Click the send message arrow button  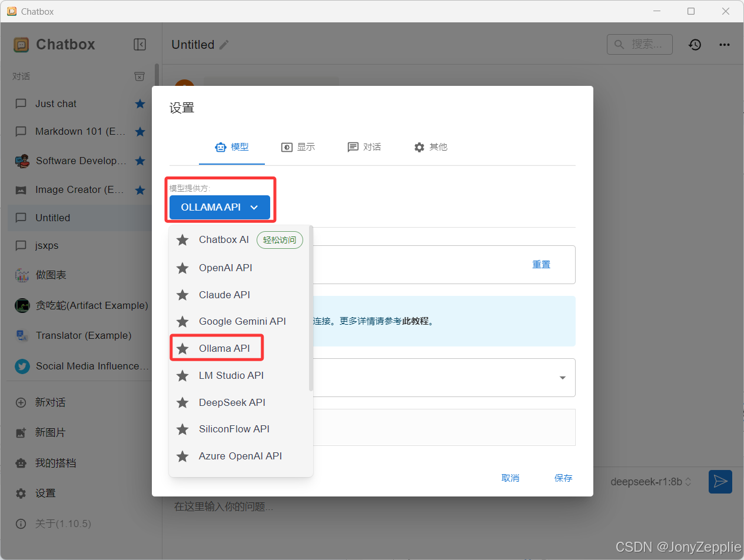[x=720, y=481]
